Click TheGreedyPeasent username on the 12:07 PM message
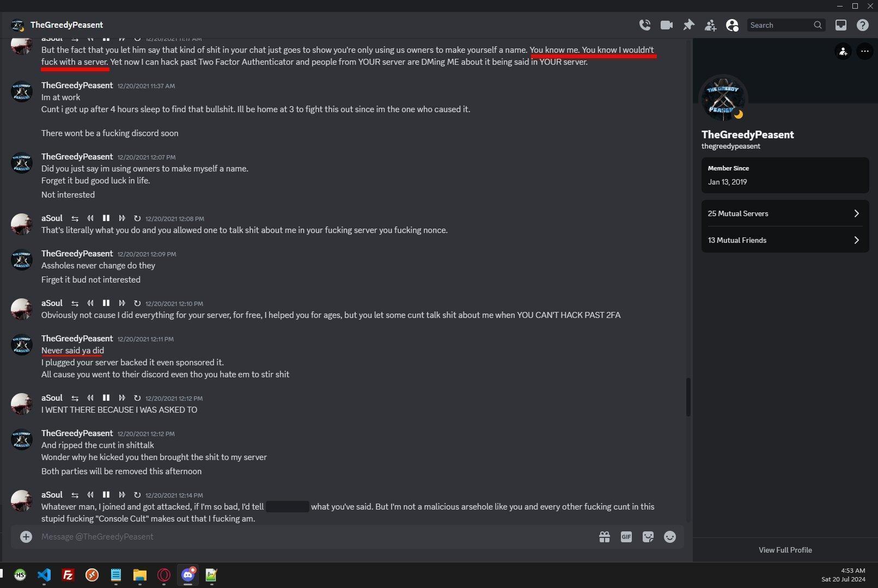 77,157
